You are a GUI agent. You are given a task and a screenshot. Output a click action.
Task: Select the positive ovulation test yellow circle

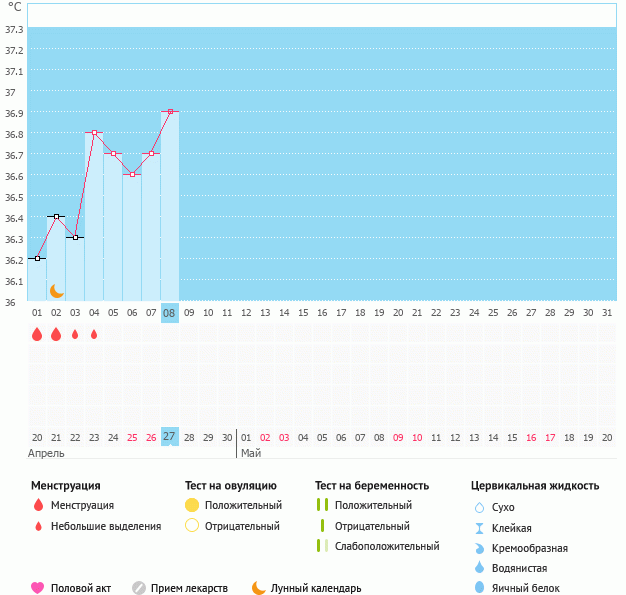(x=193, y=506)
